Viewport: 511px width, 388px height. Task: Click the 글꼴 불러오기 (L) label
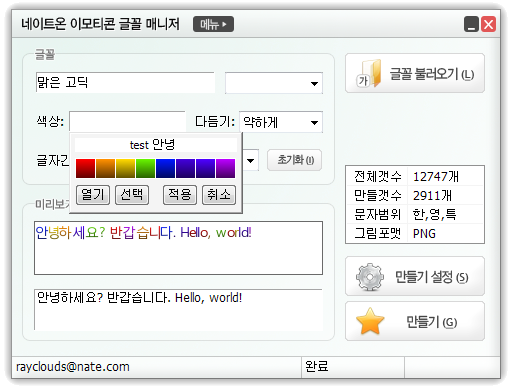pos(432,74)
